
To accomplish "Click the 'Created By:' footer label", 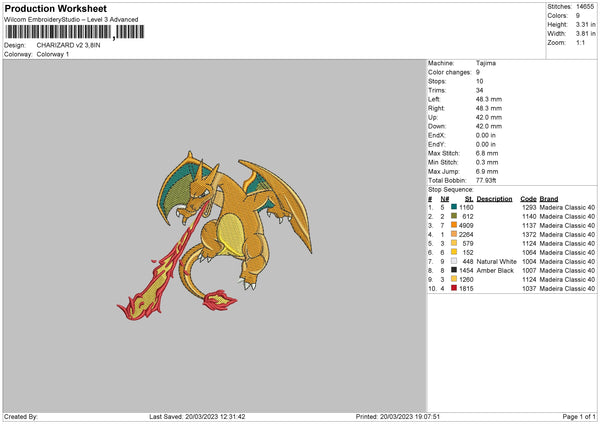I will (21, 417).
